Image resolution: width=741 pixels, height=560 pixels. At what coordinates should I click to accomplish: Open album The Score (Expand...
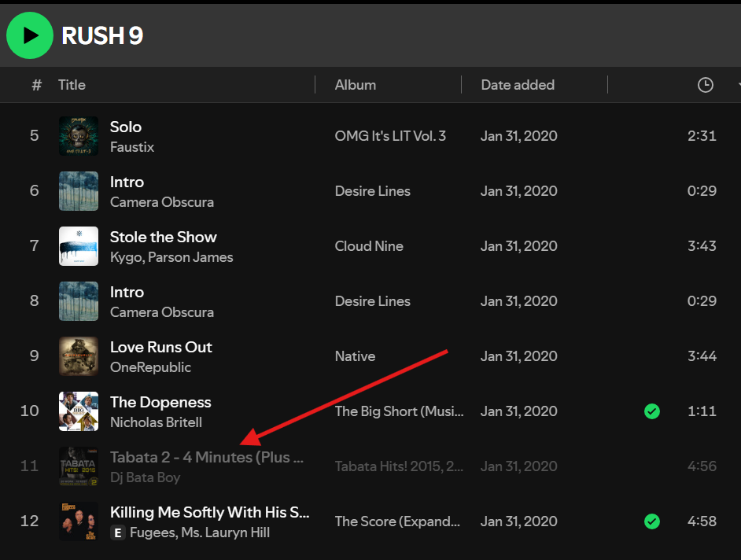tap(397, 521)
